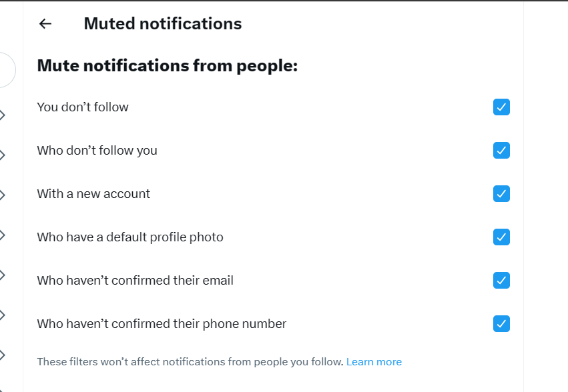Viewport: 568px width, 392px height.
Task: Untick the default profile photo checkbox
Action: 501,237
